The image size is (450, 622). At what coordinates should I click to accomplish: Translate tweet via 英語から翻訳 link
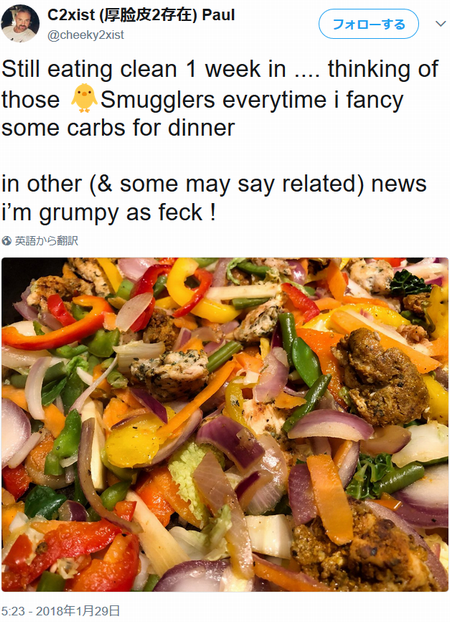[x=46, y=240]
